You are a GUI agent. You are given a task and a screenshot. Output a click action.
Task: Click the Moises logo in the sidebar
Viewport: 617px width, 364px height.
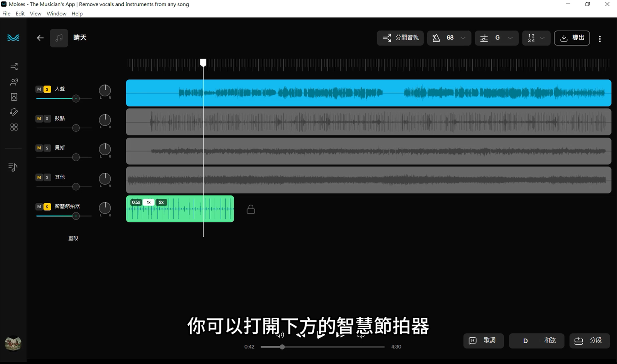[13, 37]
